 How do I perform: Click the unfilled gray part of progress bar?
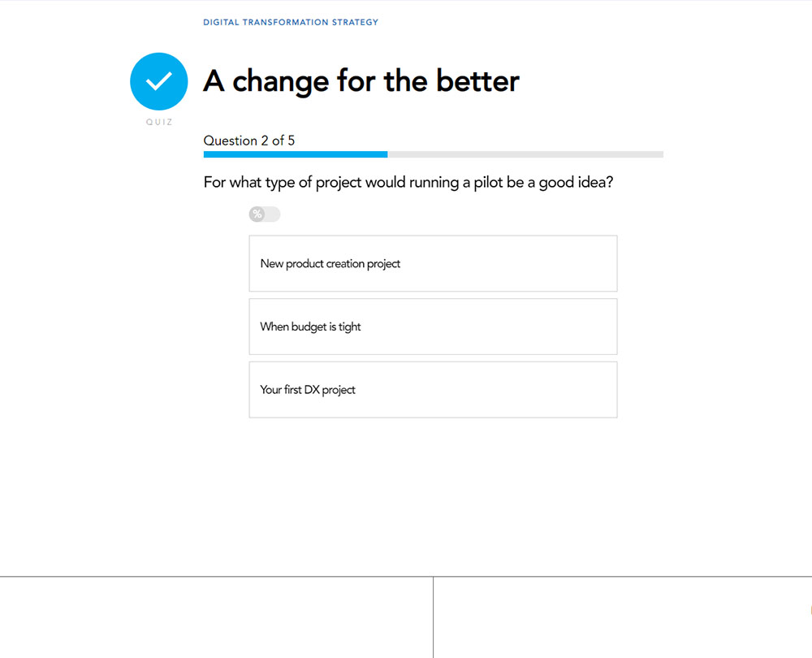point(525,154)
